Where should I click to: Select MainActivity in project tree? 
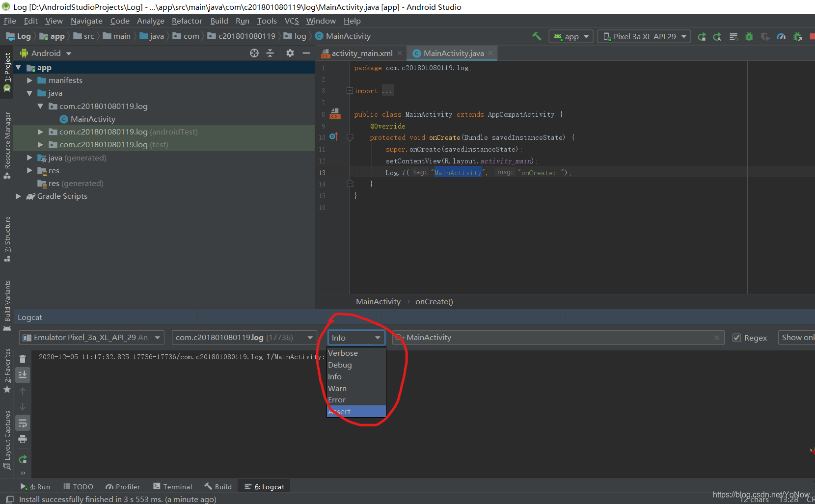click(x=93, y=119)
